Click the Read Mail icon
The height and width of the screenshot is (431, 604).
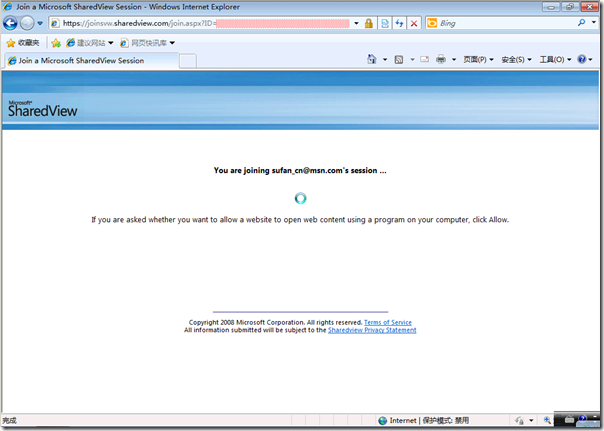424,59
